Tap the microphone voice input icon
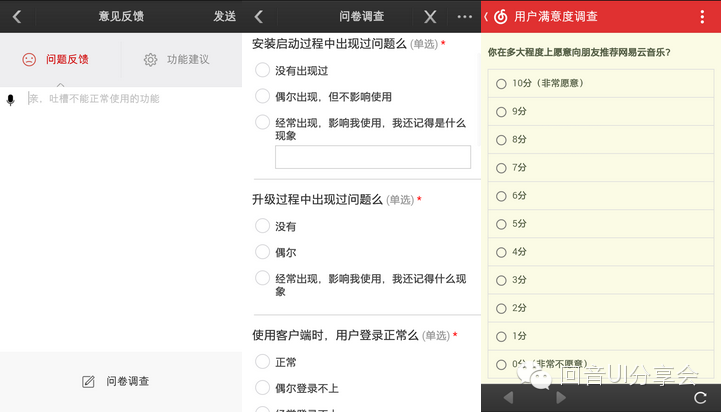Image resolution: width=722 pixels, height=413 pixels. pyautogui.click(x=11, y=99)
